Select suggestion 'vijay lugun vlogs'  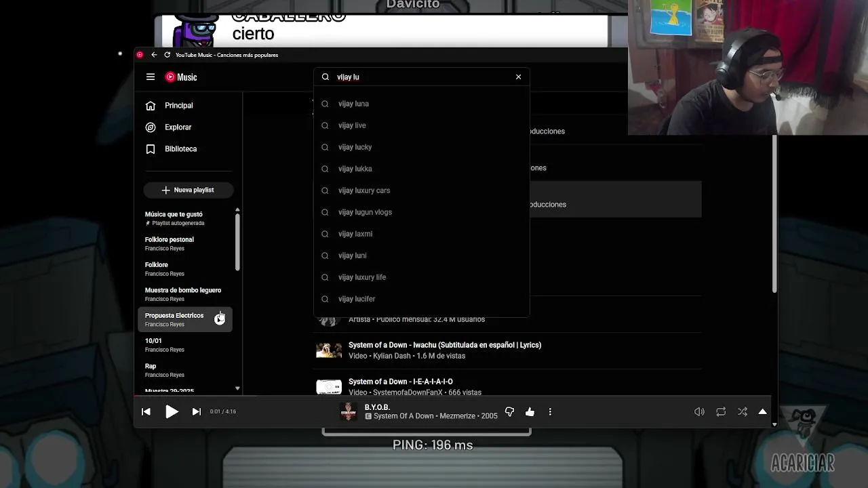pos(421,212)
